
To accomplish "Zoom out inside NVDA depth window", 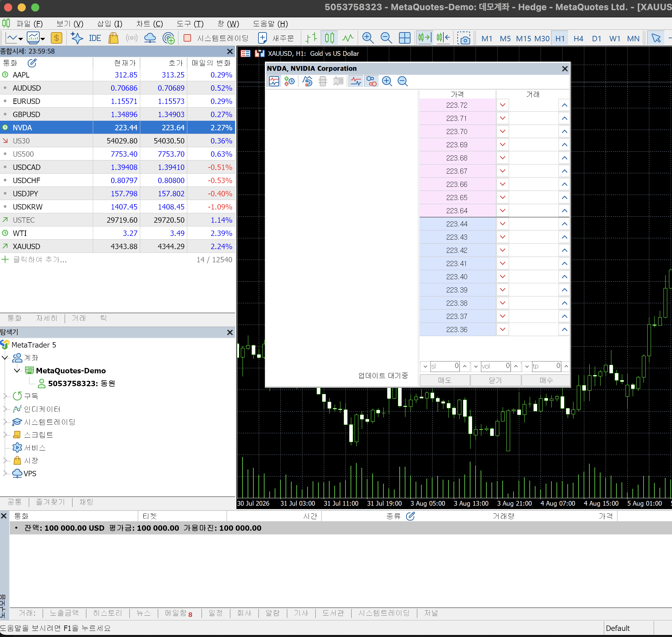I will tap(403, 82).
